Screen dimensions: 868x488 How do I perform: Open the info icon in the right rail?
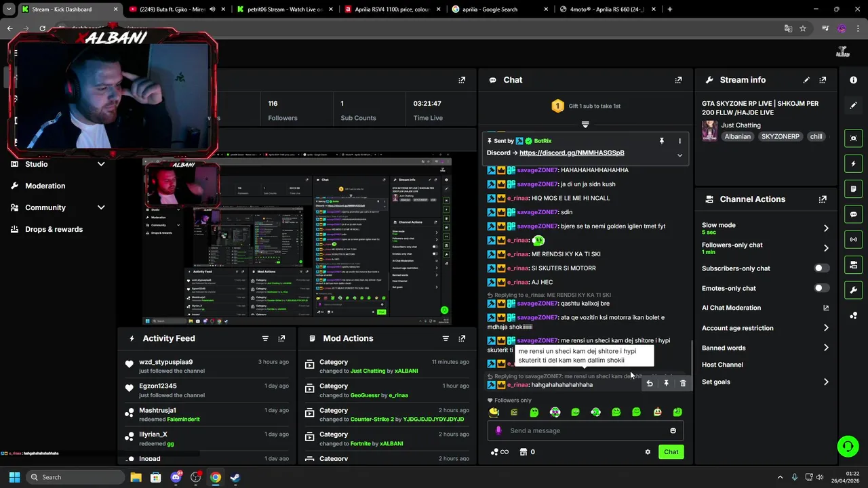853,80
